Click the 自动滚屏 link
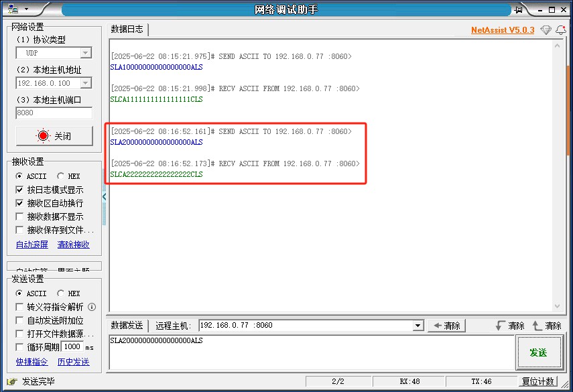The width and height of the screenshot is (573, 392). click(x=32, y=245)
